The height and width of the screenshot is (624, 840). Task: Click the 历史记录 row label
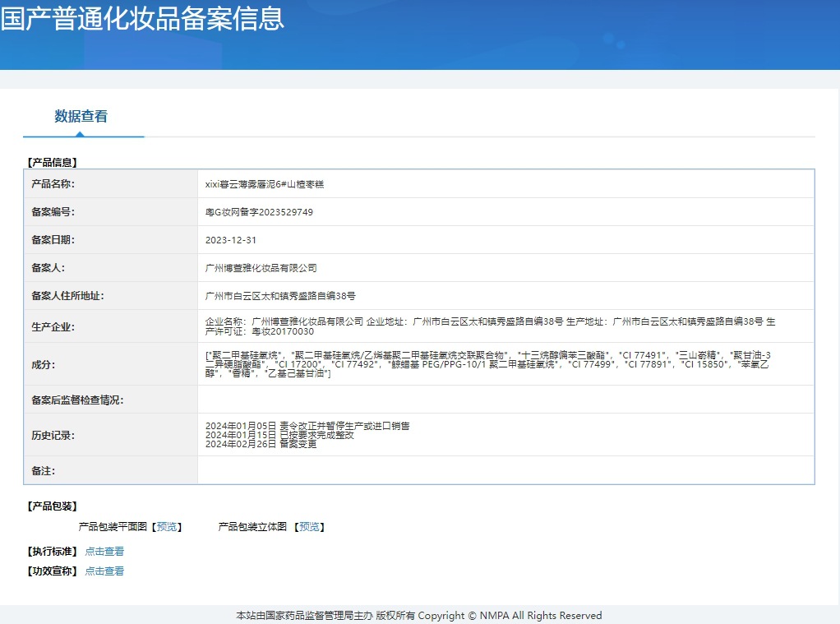tap(53, 435)
